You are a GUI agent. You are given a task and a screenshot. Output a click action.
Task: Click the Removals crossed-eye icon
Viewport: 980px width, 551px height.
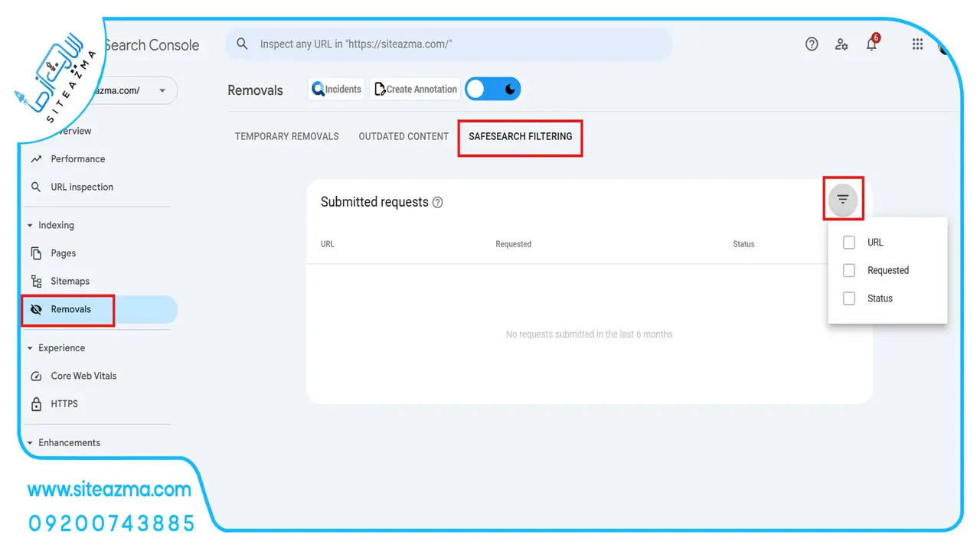pyautogui.click(x=36, y=309)
